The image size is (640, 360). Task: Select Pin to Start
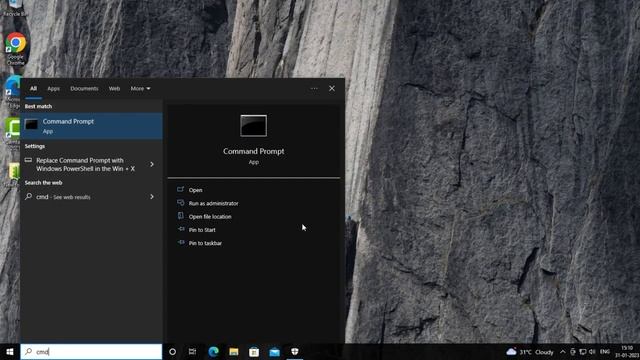pyautogui.click(x=202, y=230)
